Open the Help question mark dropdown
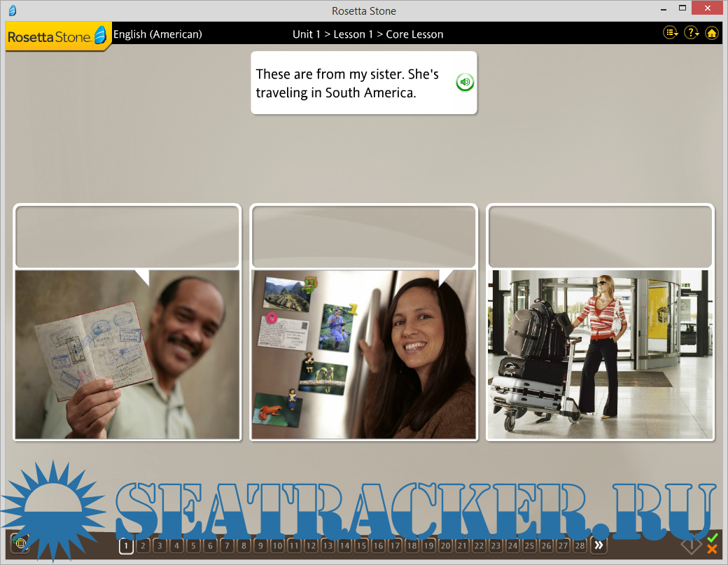The width and height of the screenshot is (728, 565). point(691,33)
